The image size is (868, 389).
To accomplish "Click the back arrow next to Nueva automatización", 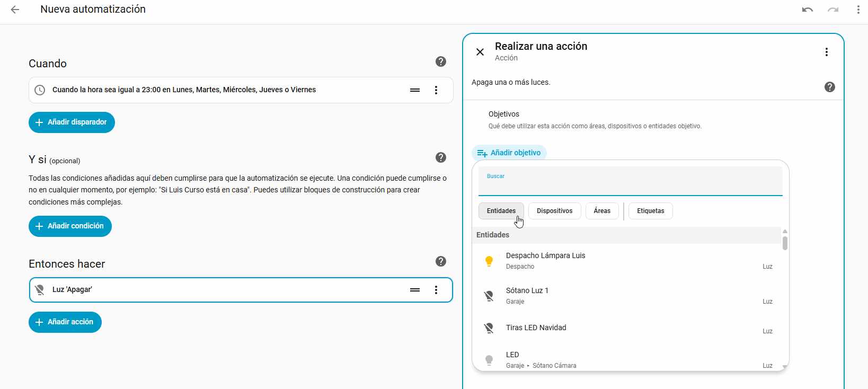I will [15, 10].
